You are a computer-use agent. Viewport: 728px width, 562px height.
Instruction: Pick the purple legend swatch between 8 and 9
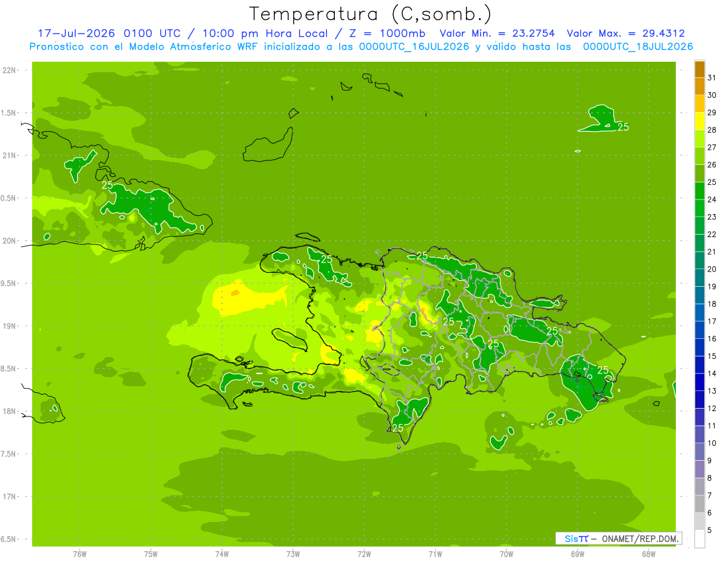pos(699,469)
